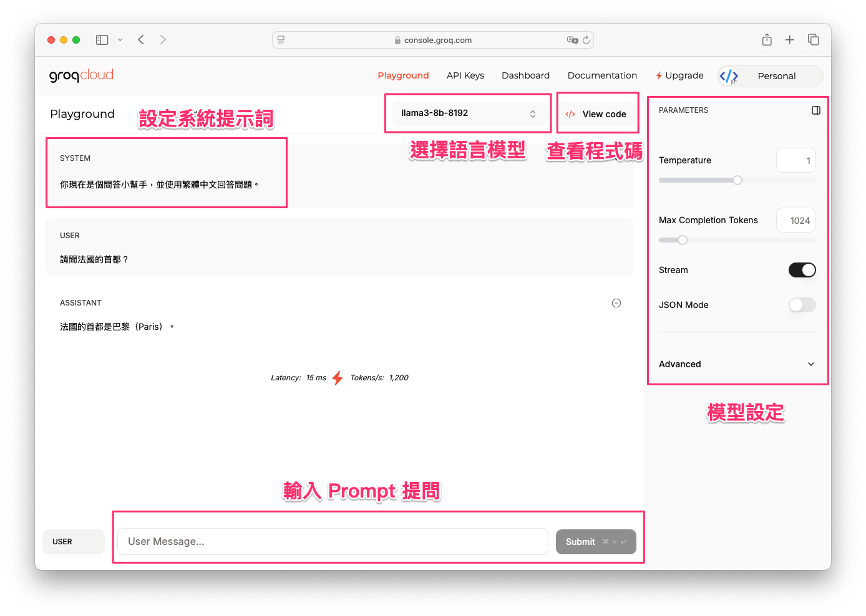
Task: Click the Temperature value field
Action: click(x=795, y=160)
